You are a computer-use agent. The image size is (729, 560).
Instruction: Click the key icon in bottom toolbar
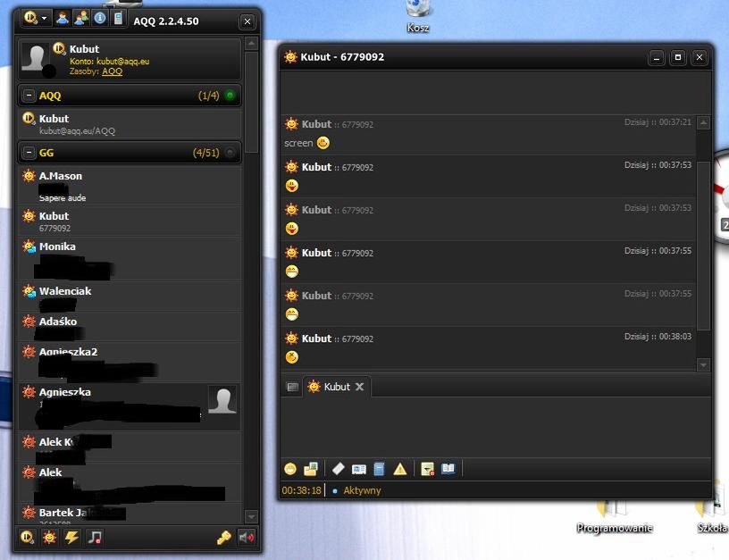pyautogui.click(x=223, y=538)
